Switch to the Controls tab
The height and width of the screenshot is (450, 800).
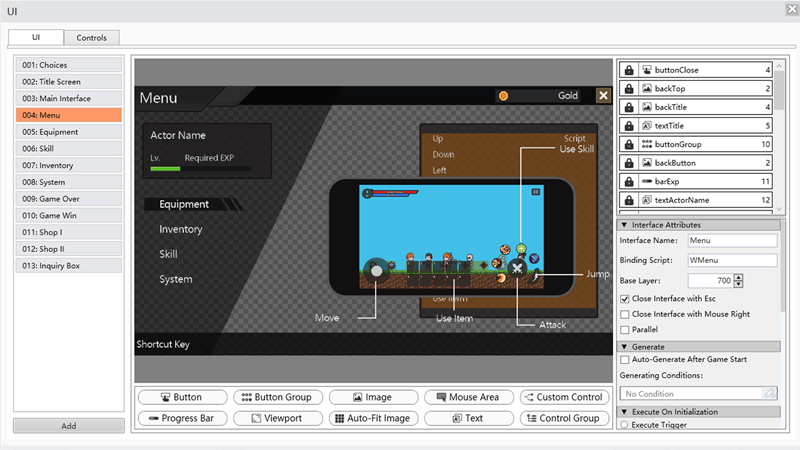(x=92, y=37)
